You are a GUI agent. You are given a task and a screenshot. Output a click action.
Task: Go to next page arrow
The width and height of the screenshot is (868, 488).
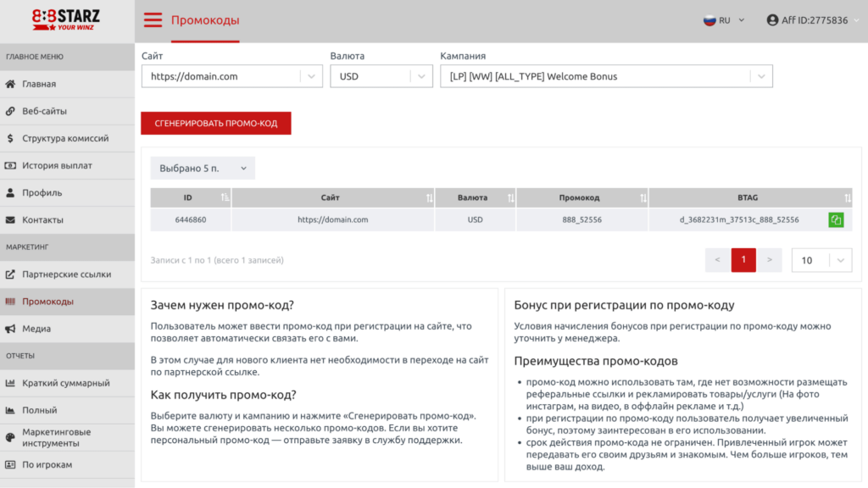tap(769, 260)
